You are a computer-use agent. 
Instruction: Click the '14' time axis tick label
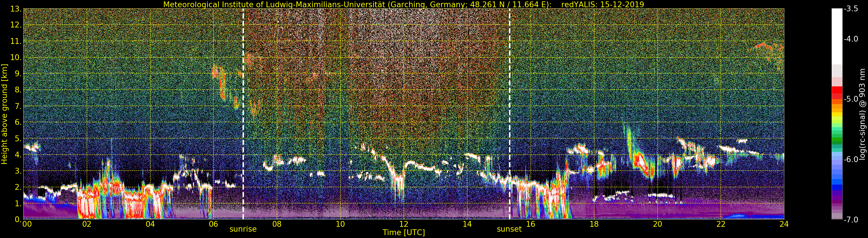coord(467,224)
